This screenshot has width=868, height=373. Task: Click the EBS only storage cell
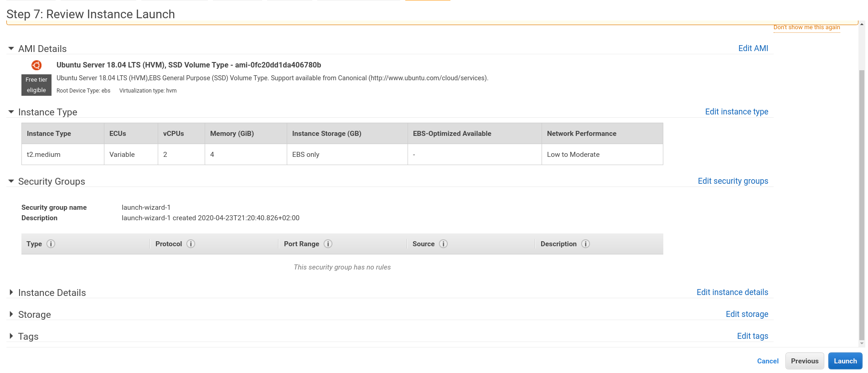347,155
